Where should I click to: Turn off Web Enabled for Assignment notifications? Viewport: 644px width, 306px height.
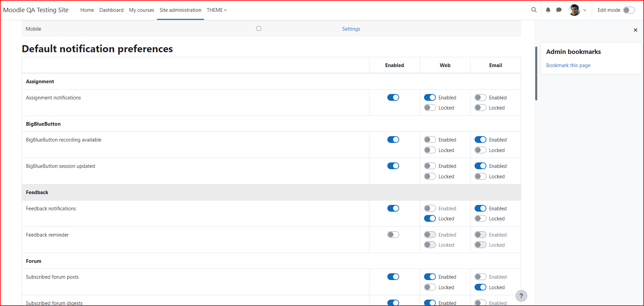tap(430, 97)
